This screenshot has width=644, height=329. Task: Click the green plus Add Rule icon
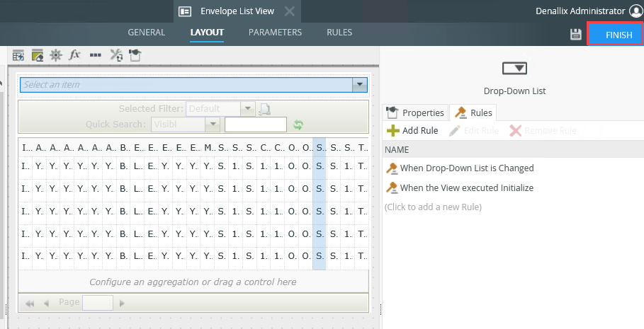click(393, 131)
